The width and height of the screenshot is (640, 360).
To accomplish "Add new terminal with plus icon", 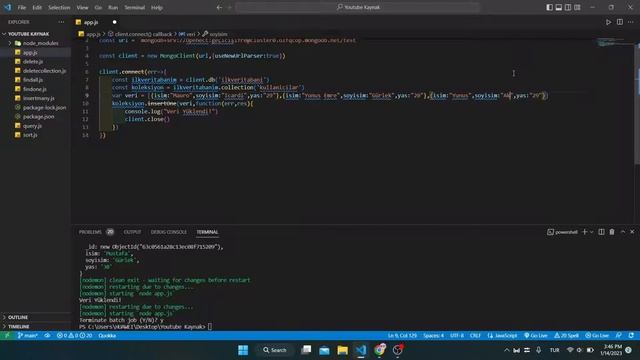I will (584, 232).
